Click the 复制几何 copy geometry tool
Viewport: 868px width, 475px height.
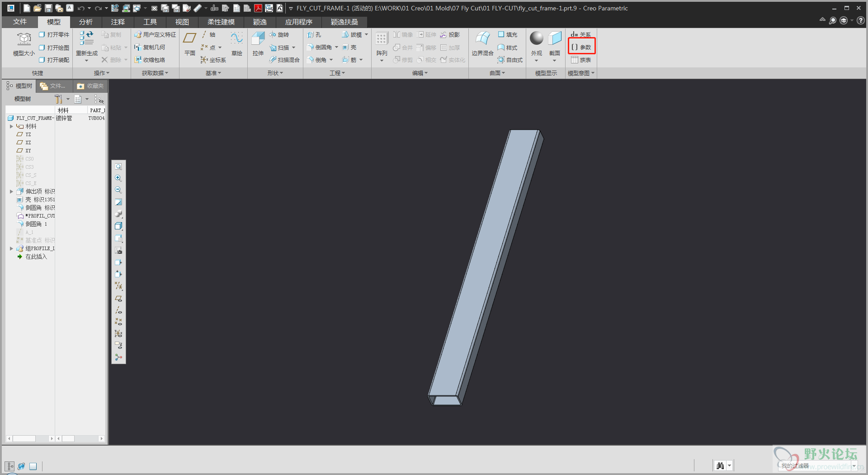[x=150, y=47]
